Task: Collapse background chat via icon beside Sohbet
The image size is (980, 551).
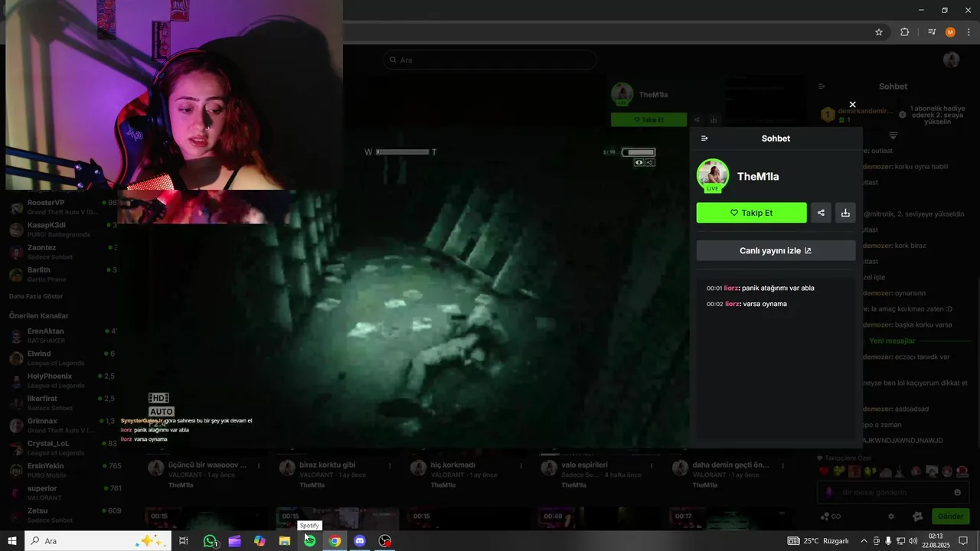Action: point(822,86)
